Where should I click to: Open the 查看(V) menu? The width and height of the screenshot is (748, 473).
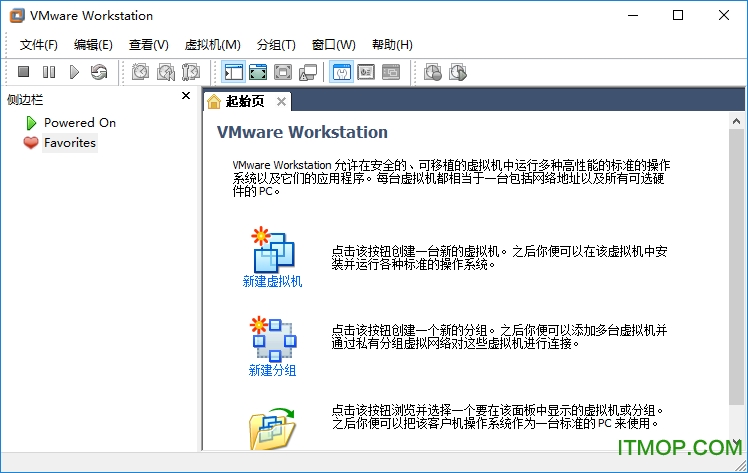tap(148, 45)
